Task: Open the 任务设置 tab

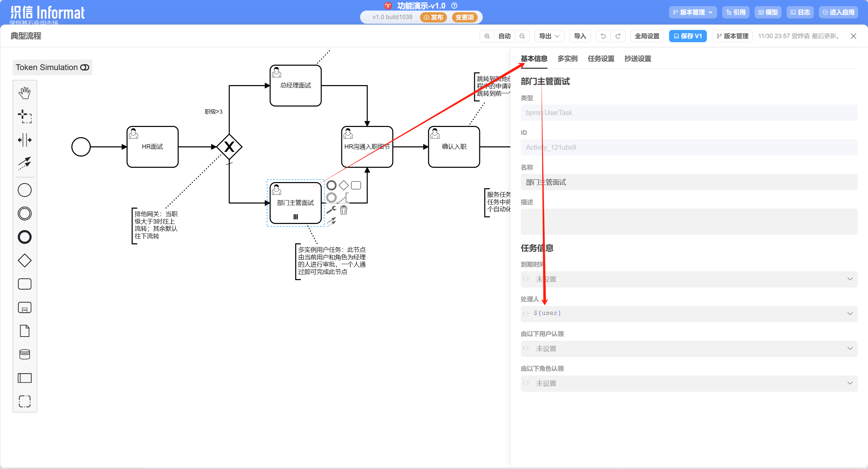Action: [601, 59]
